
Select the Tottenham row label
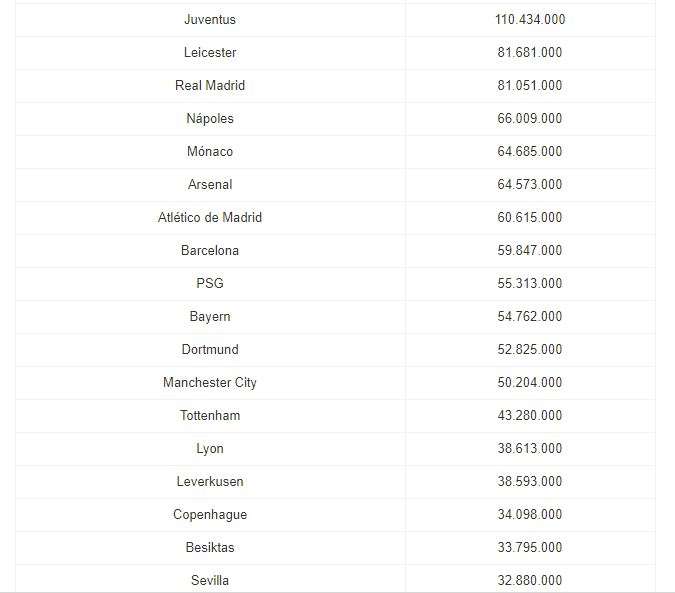click(x=210, y=415)
